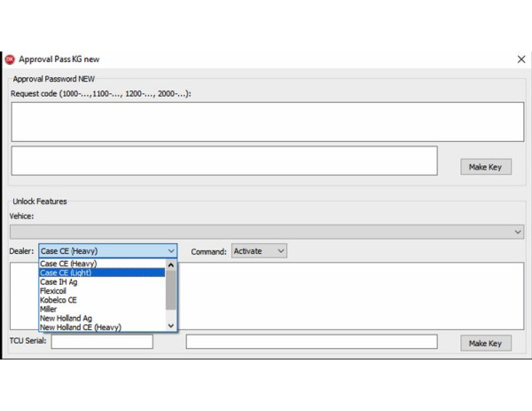The height and width of the screenshot is (411, 532).
Task: Click dealer list scroll down arrow
Action: [171, 327]
